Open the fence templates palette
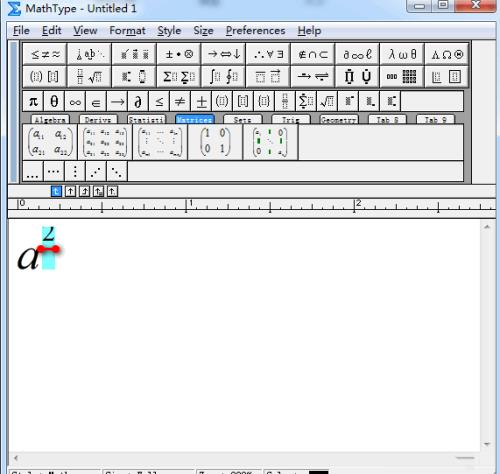The width and height of the screenshot is (500, 474). pos(45,76)
